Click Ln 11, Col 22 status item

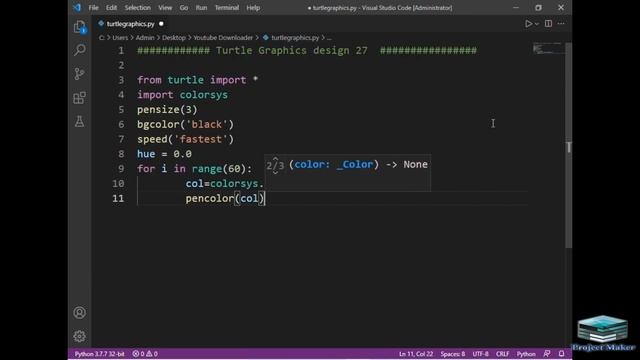416,354
